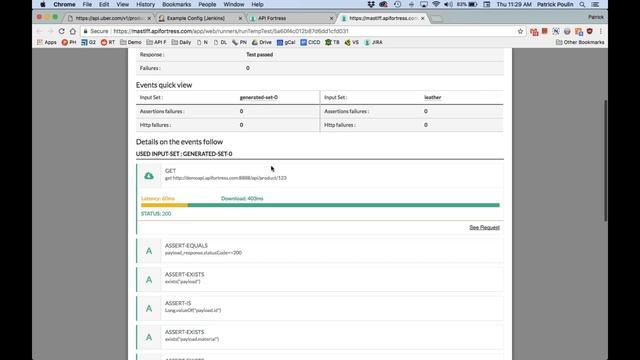The width and height of the screenshot is (640, 360).
Task: Click the red shield extension icon
Action: (x=589, y=31)
